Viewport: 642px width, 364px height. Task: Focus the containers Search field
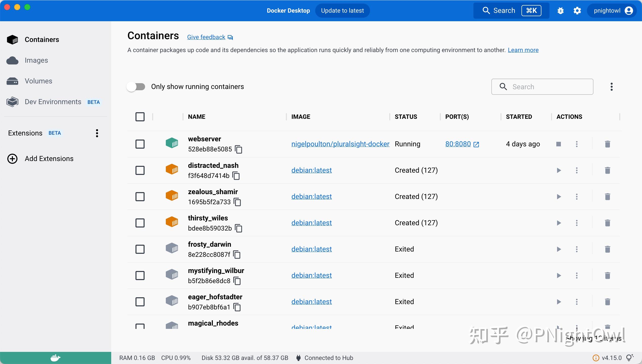point(542,87)
